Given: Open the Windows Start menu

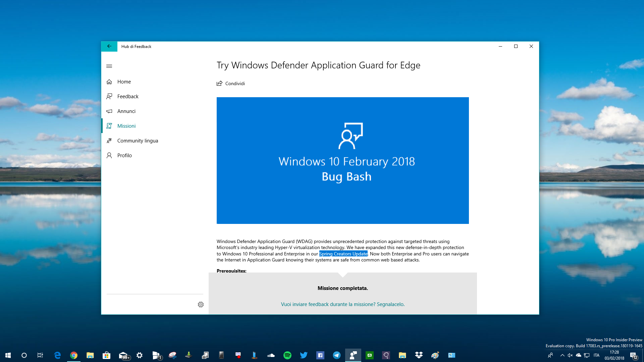Looking at the screenshot, I should click(8, 355).
